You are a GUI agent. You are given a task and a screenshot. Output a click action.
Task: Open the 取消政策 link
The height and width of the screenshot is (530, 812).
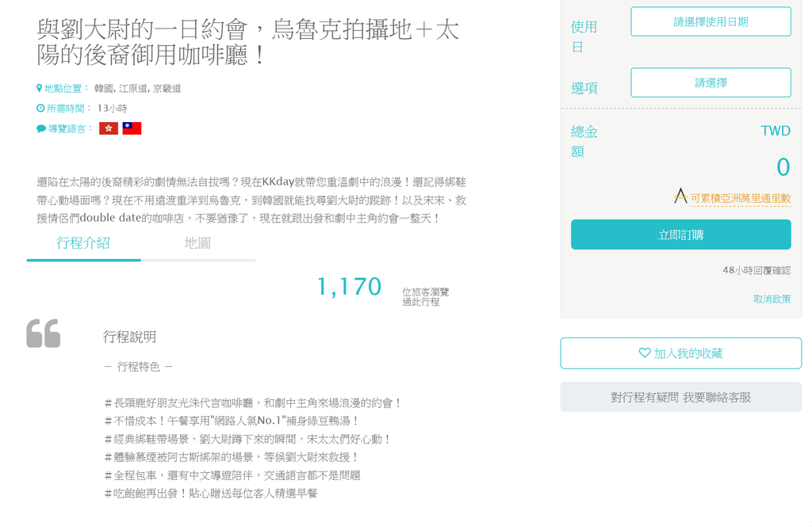point(772,299)
